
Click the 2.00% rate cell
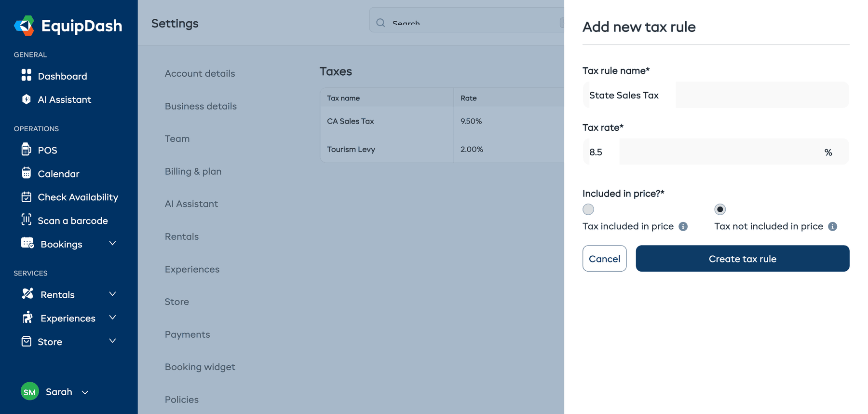(471, 149)
